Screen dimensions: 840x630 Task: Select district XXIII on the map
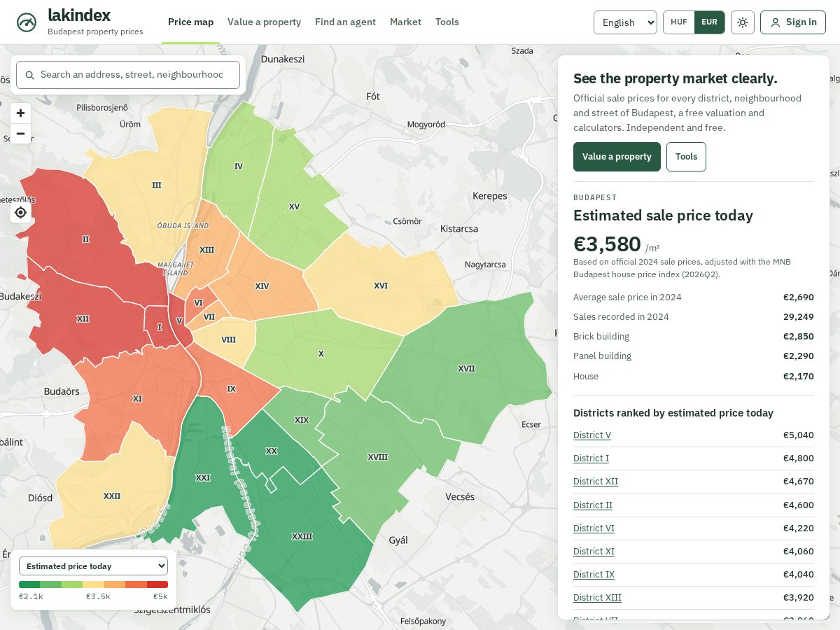pos(302,536)
